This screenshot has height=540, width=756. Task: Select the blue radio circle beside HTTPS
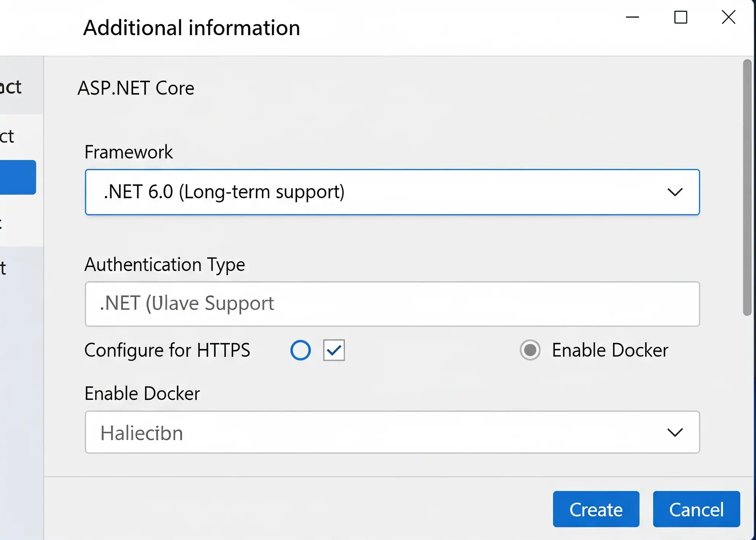[300, 350]
